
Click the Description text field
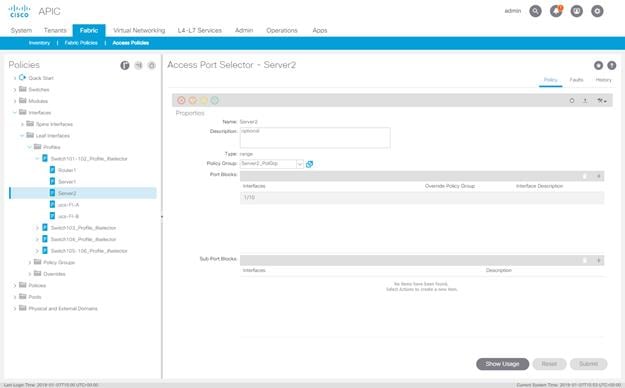coord(315,138)
